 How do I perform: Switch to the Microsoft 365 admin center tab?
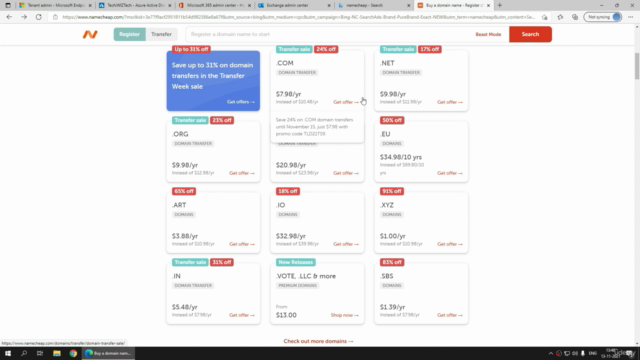click(x=215, y=5)
